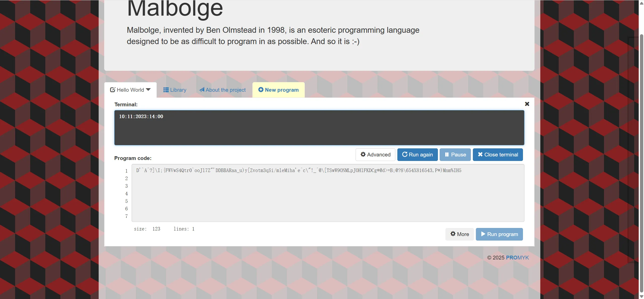Click the gear icon on Advanced button

tap(363, 154)
